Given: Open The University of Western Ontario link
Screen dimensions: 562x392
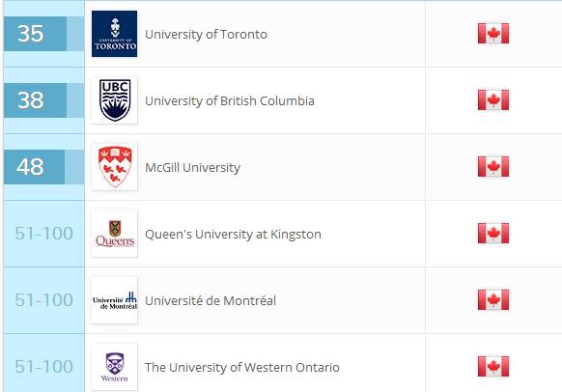Looking at the screenshot, I should [242, 368].
